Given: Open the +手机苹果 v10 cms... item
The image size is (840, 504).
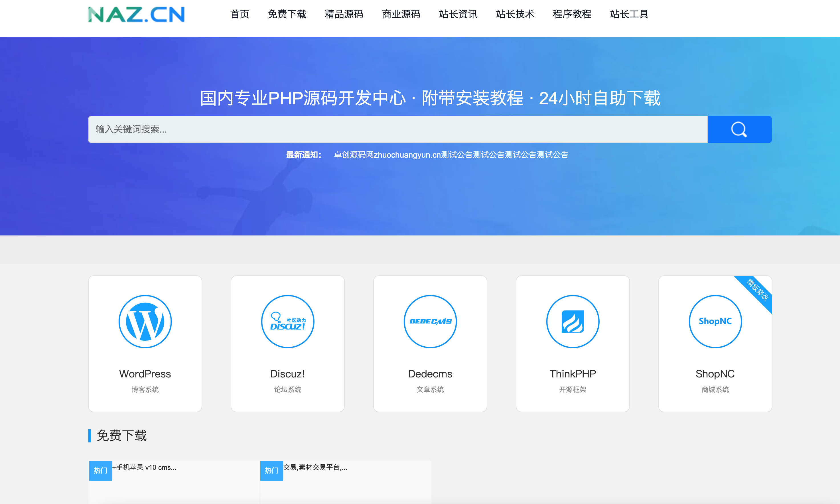Looking at the screenshot, I should pos(144,467).
